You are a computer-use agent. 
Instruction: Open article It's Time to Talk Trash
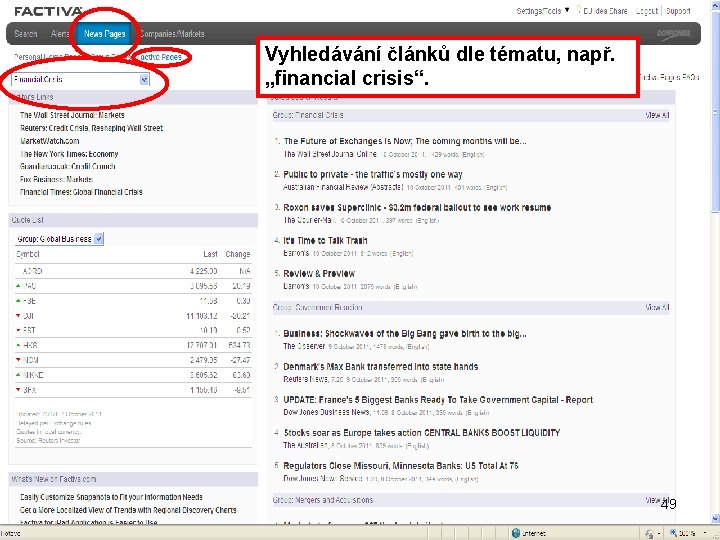tap(325, 241)
